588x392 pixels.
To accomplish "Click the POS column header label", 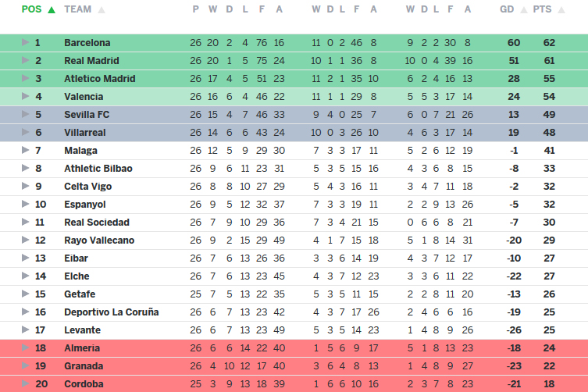I will 32,9.
